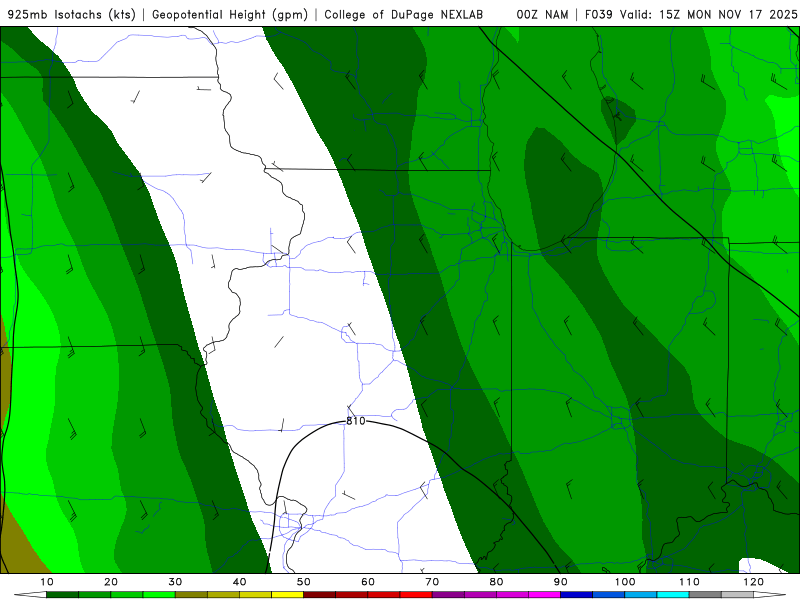Image resolution: width=800 pixels, height=600 pixels.
Task: Click the 80-85 kt magenta legend swatch
Action: point(512,595)
